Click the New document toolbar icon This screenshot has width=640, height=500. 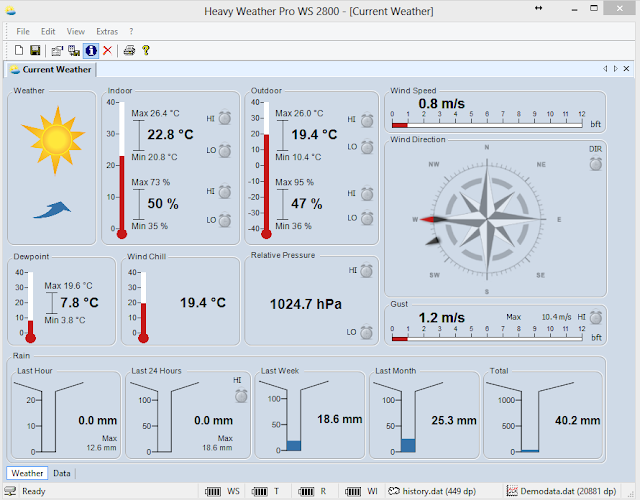click(x=19, y=50)
